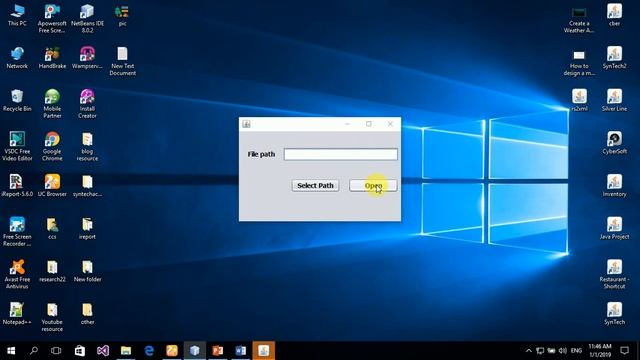Select the UC Browser desktop icon
This screenshot has height=360, width=640.
(x=52, y=186)
